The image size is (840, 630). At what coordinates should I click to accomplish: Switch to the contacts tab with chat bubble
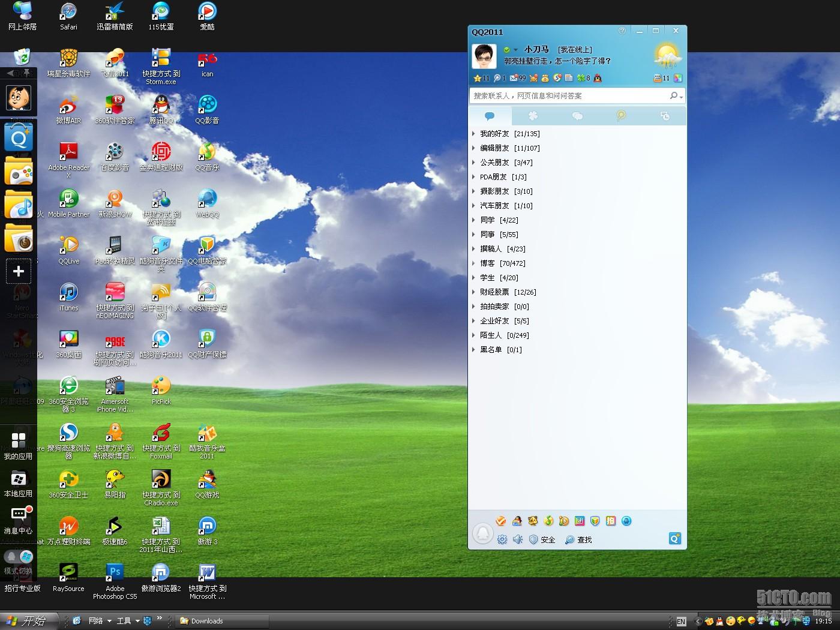(490, 116)
